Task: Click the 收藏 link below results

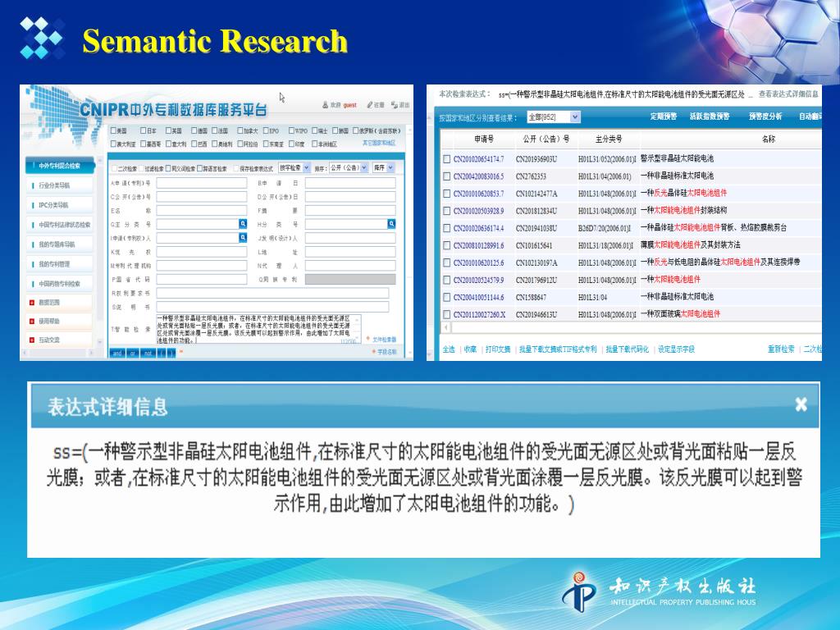Action: (x=470, y=349)
